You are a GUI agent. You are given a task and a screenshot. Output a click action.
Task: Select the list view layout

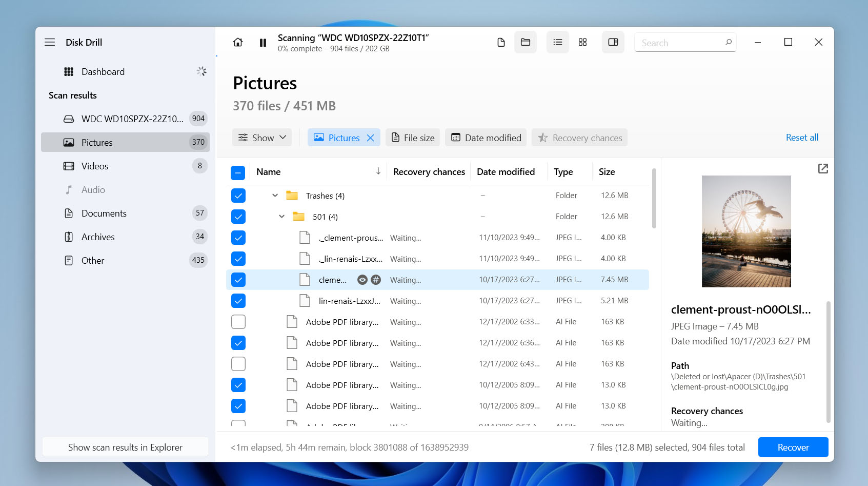558,42
